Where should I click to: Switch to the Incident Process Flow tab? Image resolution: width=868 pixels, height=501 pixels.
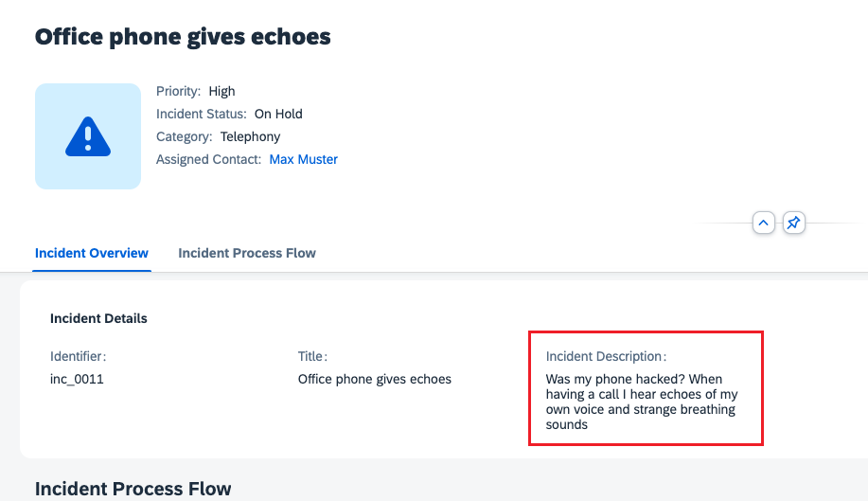pyautogui.click(x=247, y=253)
